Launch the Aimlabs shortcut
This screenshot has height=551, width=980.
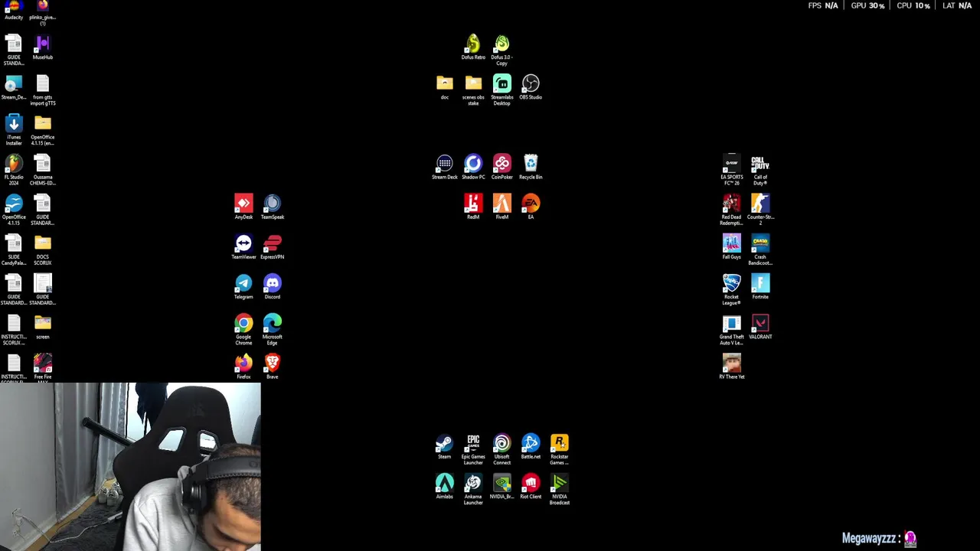point(445,487)
